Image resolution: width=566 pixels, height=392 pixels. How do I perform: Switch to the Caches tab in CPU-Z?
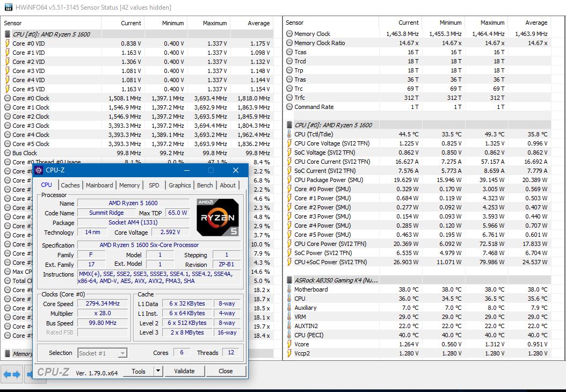[70, 185]
